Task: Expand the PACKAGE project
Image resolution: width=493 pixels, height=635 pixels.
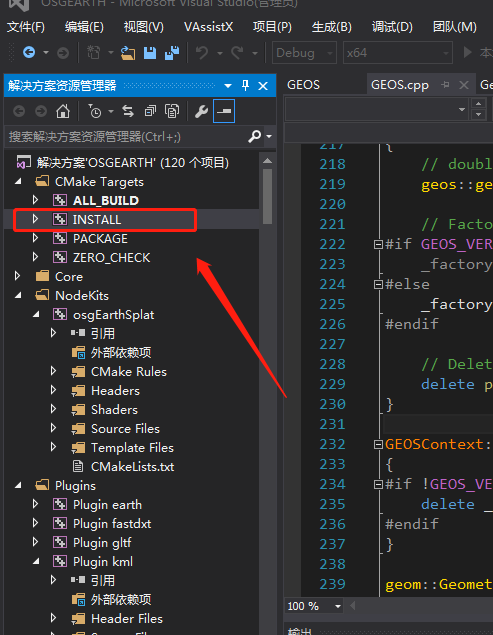Action: tap(35, 238)
